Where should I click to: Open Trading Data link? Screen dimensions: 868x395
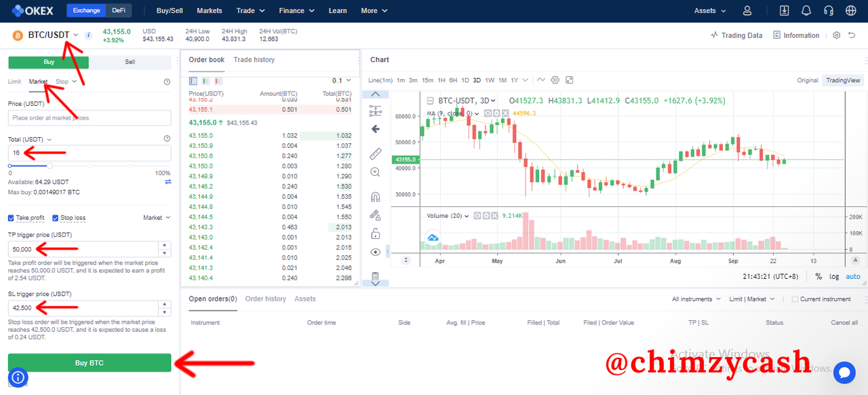(x=736, y=35)
